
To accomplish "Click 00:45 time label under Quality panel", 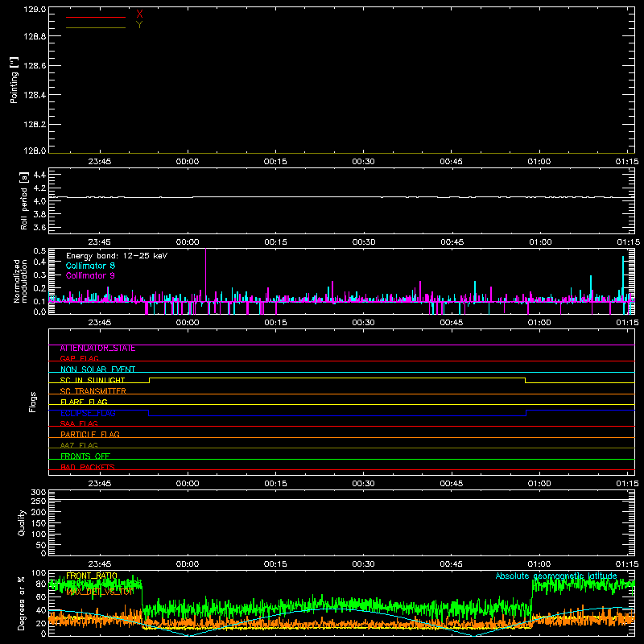I will 452,564.
